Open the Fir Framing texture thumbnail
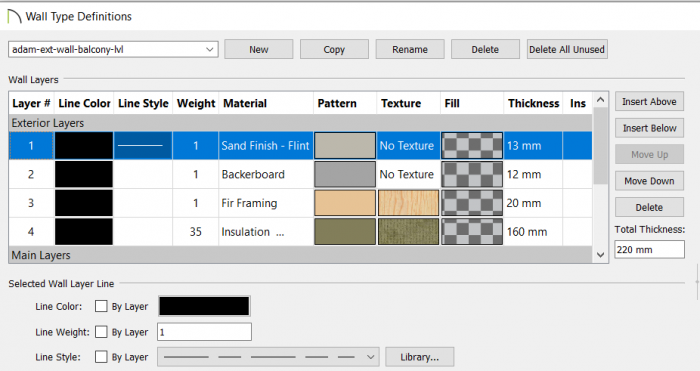 (408, 203)
